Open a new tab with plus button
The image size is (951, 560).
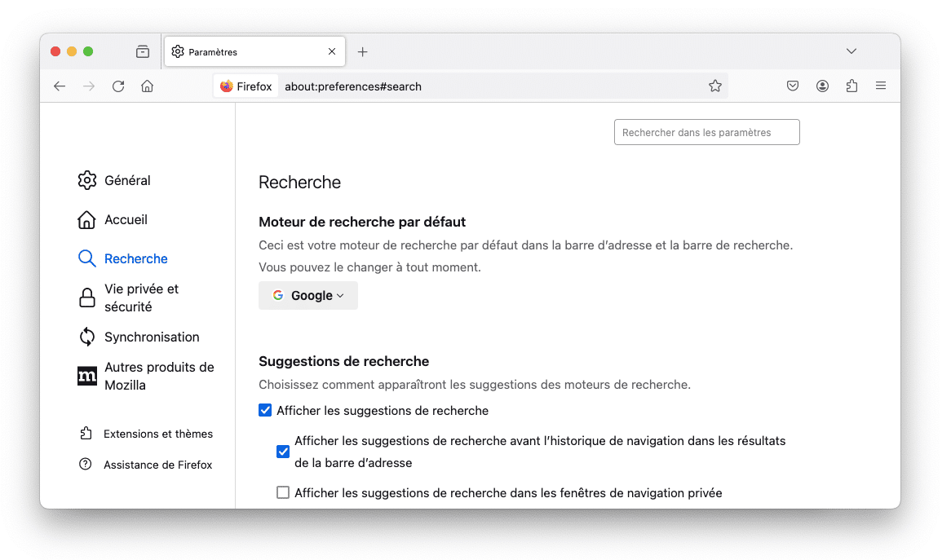(x=363, y=52)
